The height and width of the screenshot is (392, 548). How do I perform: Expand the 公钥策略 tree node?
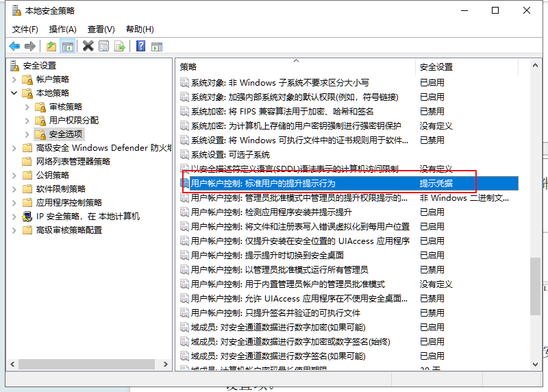tap(14, 175)
